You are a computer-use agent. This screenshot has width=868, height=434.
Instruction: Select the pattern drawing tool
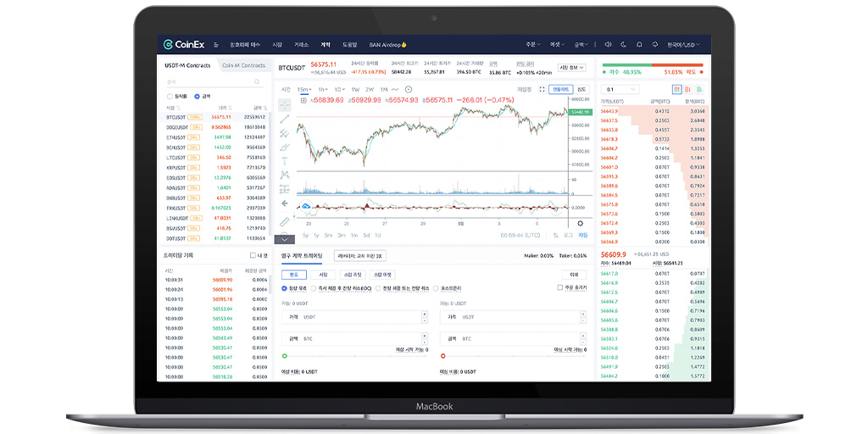pyautogui.click(x=285, y=175)
